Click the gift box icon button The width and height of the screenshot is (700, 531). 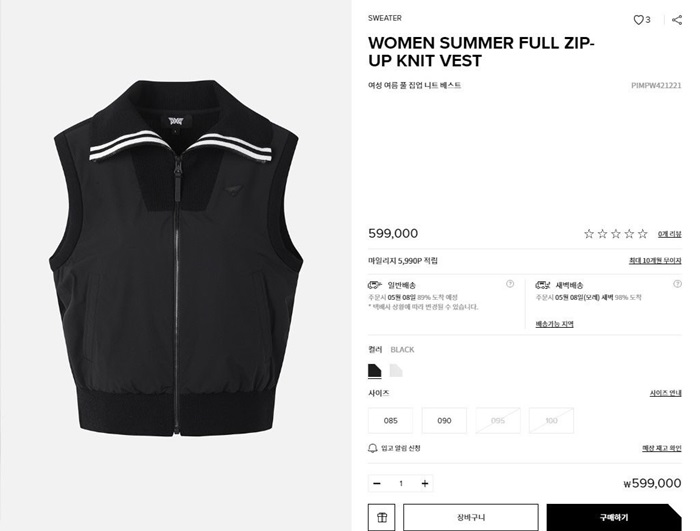coord(382,517)
